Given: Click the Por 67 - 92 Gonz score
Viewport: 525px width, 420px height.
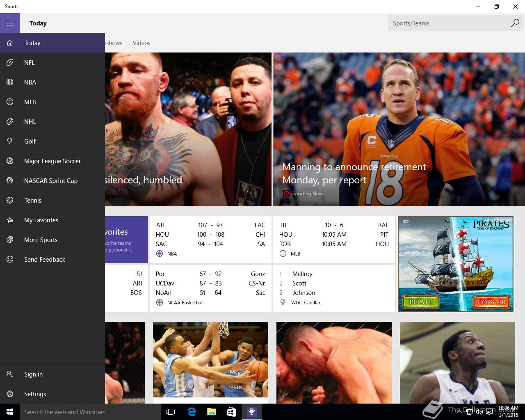Looking at the screenshot, I should point(210,274).
